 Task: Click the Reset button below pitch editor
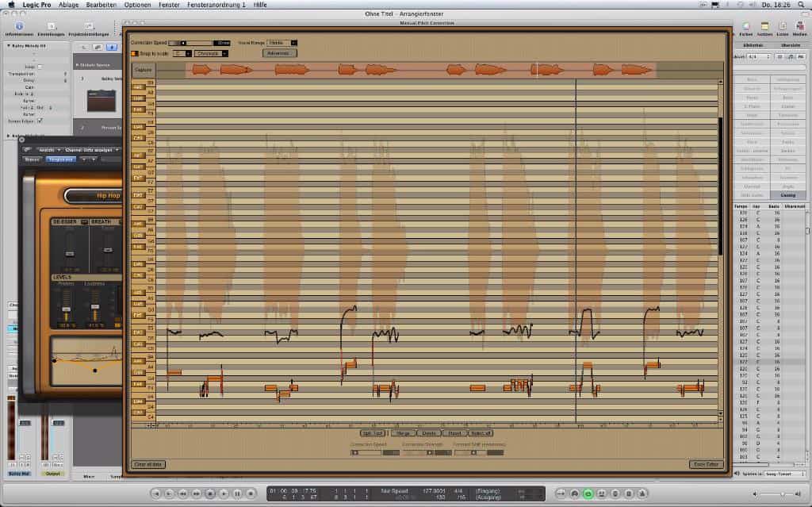[454, 433]
